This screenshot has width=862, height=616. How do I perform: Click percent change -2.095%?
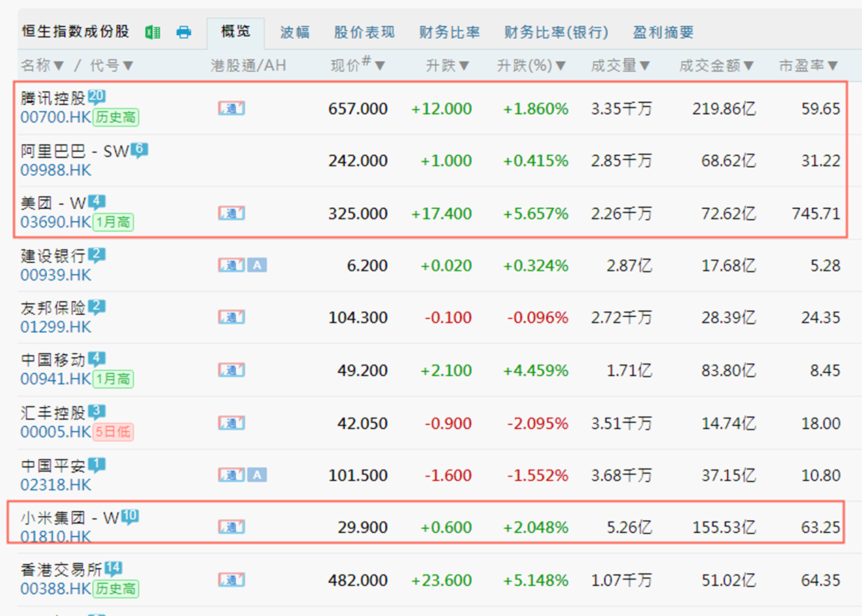(x=537, y=424)
